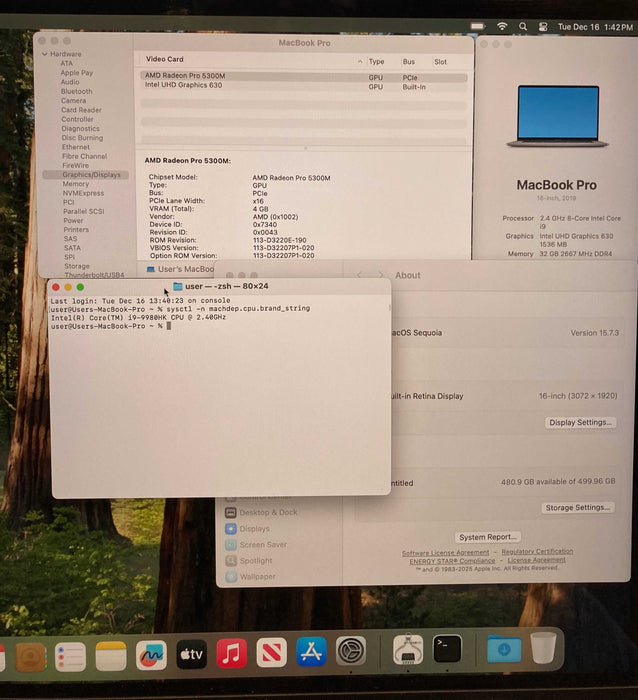The image size is (638, 700).
Task: Select Power in the Hardware list
Action: 73,221
